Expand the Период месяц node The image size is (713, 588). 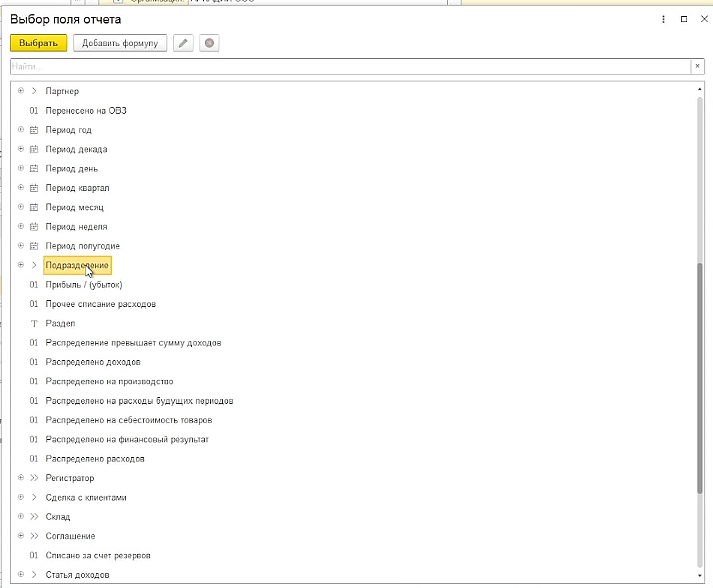(x=21, y=207)
